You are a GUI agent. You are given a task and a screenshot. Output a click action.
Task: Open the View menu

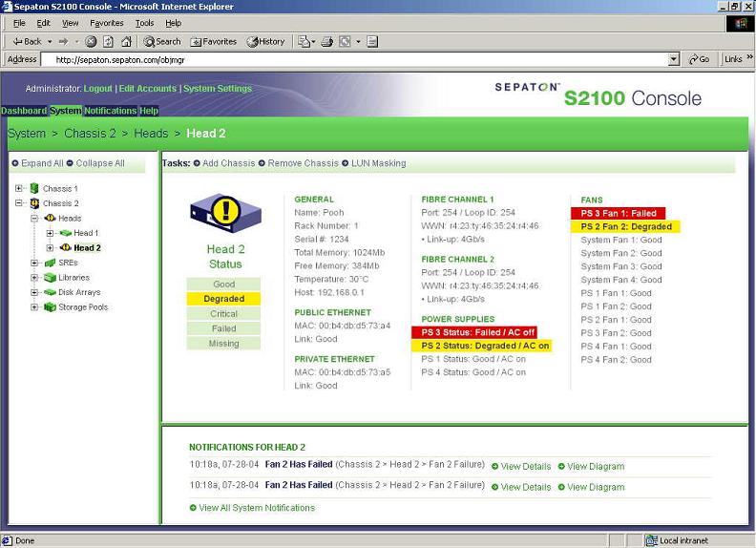tap(71, 23)
